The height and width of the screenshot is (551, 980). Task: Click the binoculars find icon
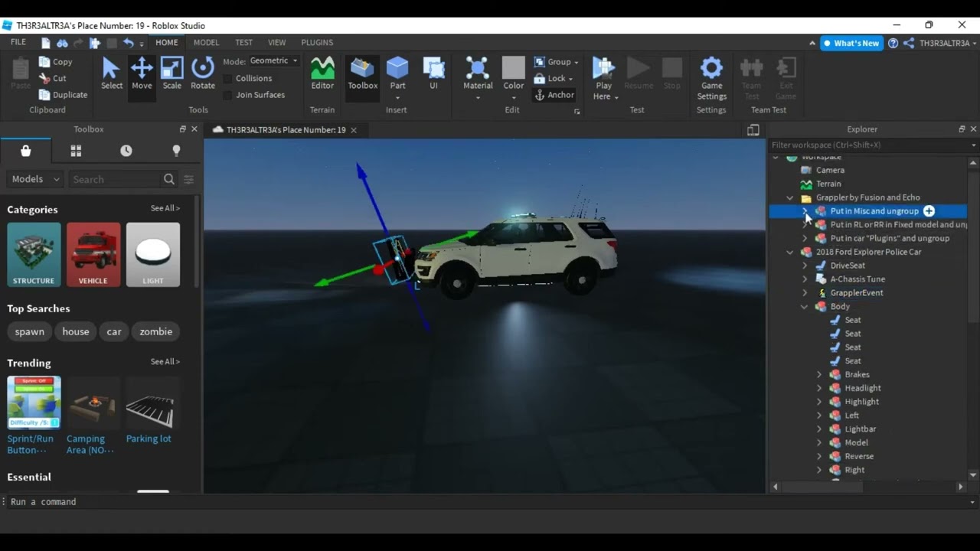click(x=62, y=43)
